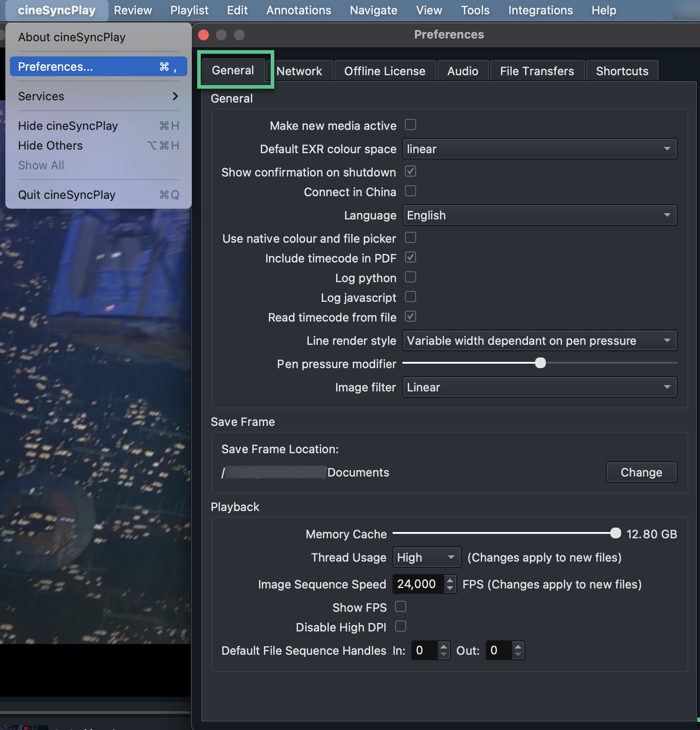
Task: Open the Language dropdown
Action: pos(540,215)
